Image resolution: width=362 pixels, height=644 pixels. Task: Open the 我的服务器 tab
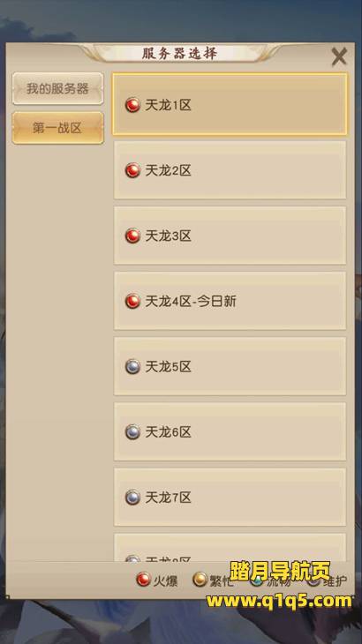click(x=57, y=89)
